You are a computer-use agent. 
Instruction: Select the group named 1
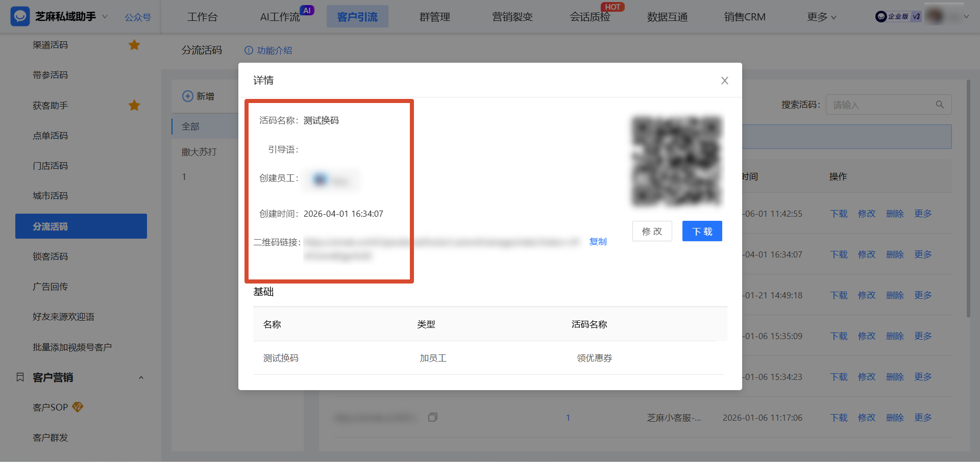[184, 177]
